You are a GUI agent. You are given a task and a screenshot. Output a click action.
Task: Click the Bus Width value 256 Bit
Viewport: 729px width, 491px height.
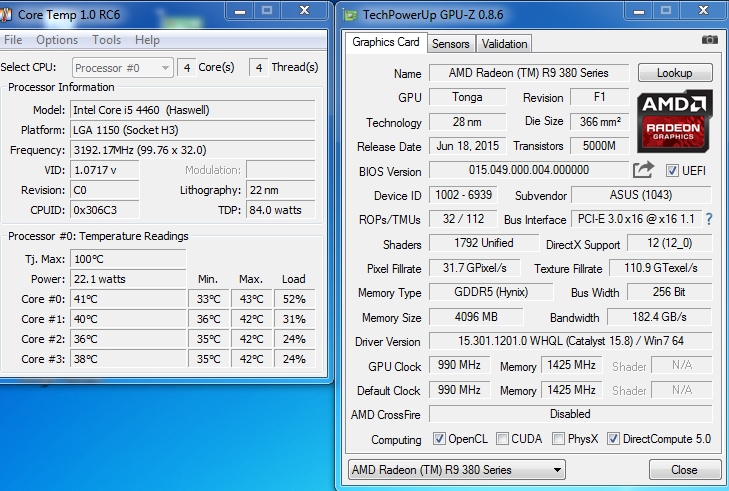[x=669, y=292]
